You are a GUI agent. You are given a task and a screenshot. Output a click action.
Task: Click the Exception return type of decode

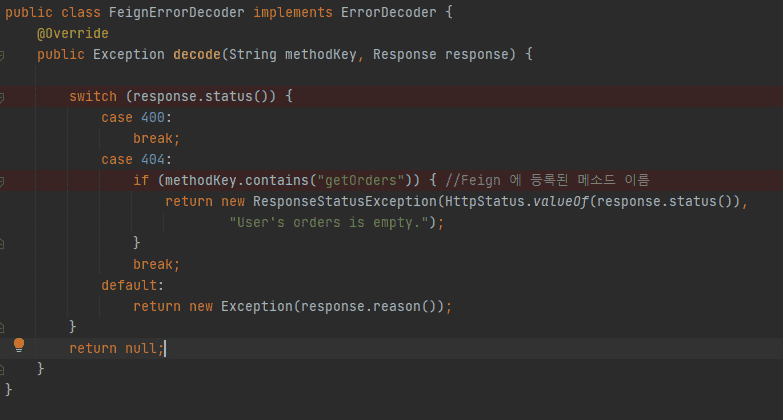(129, 54)
